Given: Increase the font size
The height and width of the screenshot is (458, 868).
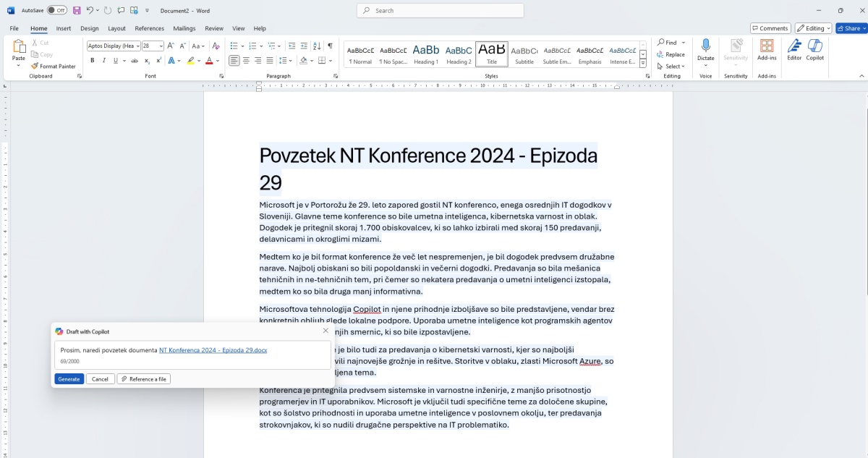Looking at the screenshot, I should (x=171, y=46).
